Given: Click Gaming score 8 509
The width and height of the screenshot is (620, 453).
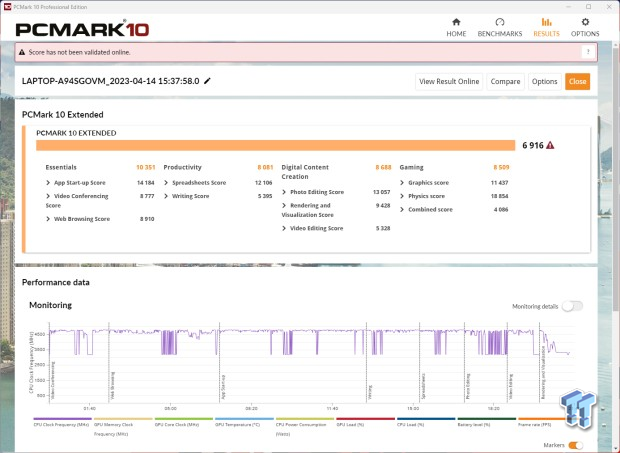Looking at the screenshot, I should point(501,167).
